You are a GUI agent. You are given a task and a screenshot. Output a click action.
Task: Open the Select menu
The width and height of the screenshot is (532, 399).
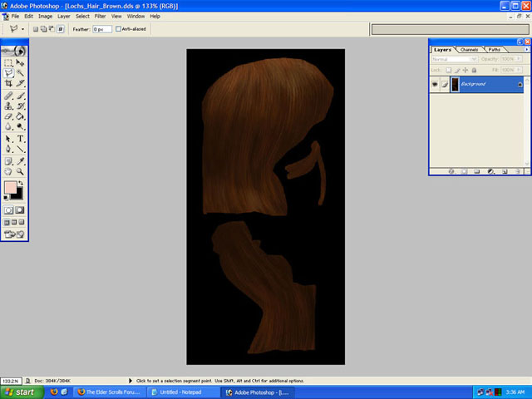82,17
